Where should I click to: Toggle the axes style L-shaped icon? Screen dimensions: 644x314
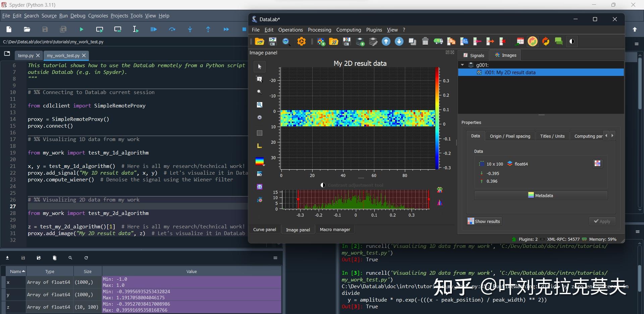(260, 146)
